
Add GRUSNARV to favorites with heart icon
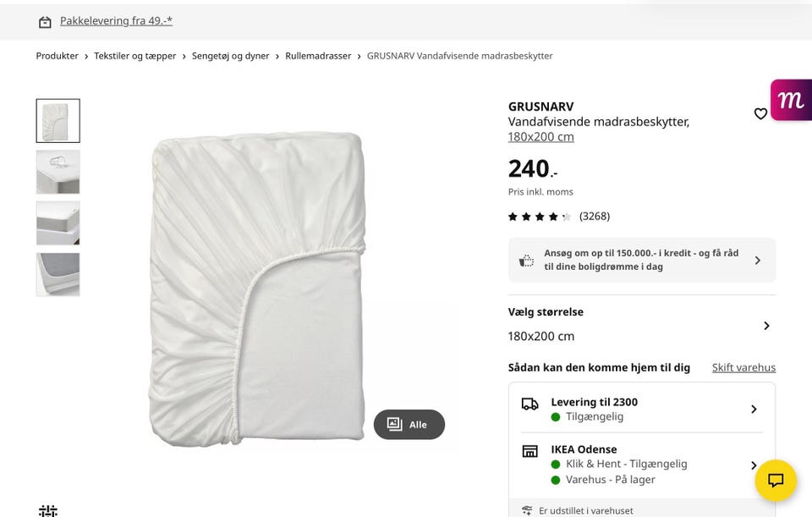[x=760, y=114]
